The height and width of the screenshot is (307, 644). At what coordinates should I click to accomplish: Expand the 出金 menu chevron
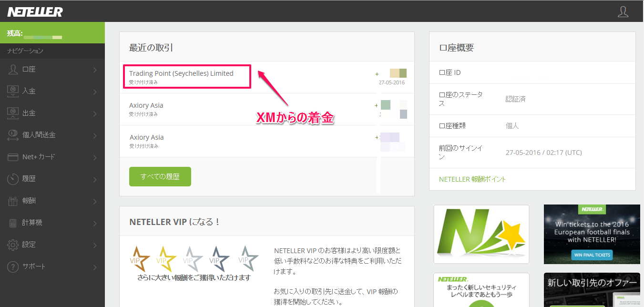[95, 114]
